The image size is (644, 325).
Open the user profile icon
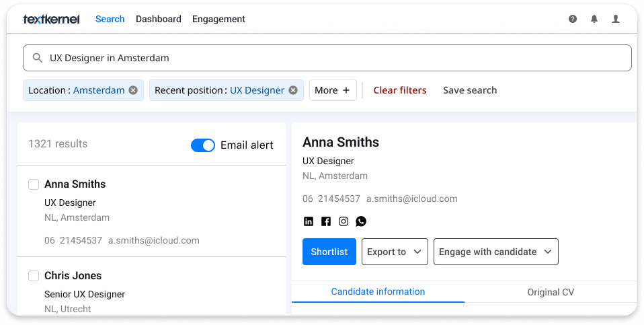(x=616, y=19)
